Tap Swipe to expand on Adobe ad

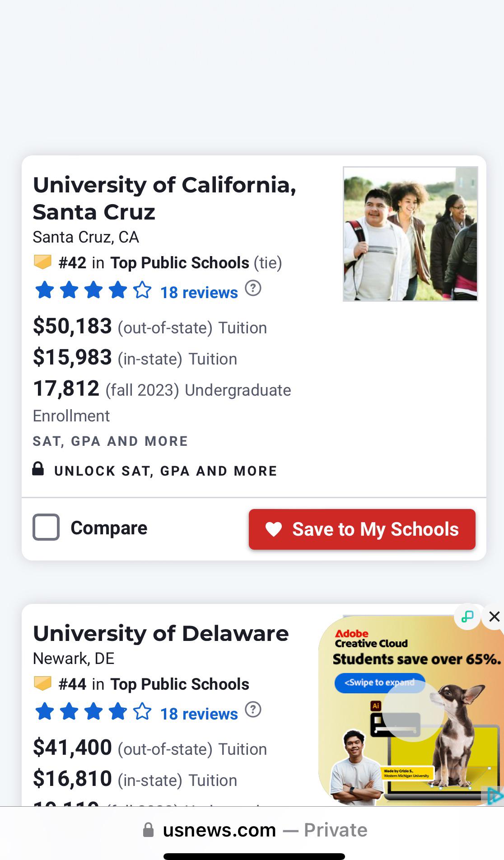(x=379, y=682)
